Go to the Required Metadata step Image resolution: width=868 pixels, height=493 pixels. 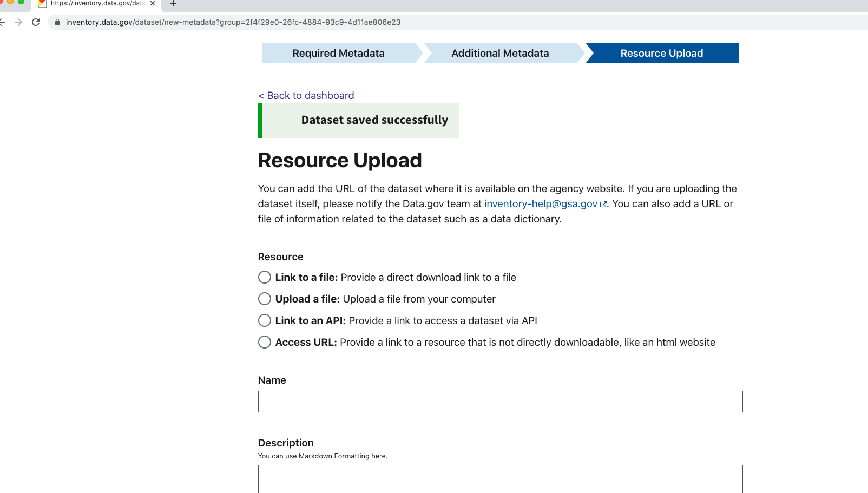tap(338, 53)
